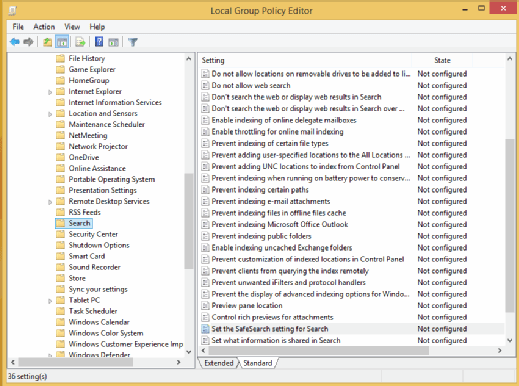Expand the Internet Explorer tree node
This screenshot has width=519, height=386.
point(50,92)
